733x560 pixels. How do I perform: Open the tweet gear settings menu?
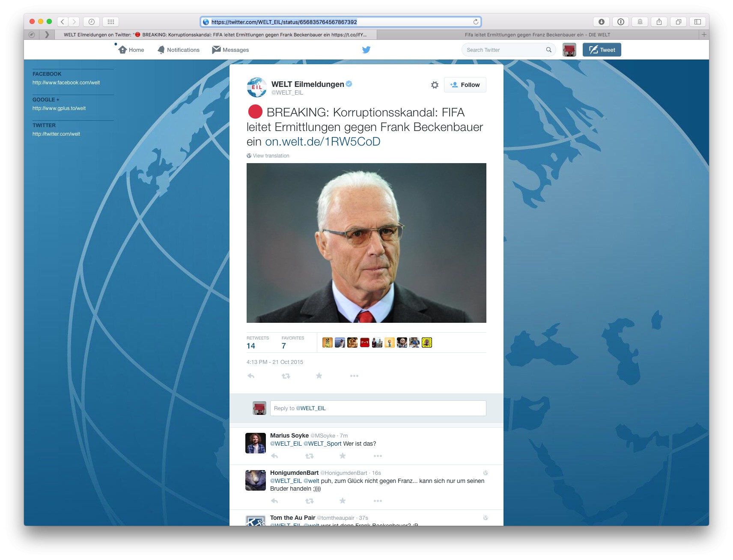[435, 85]
